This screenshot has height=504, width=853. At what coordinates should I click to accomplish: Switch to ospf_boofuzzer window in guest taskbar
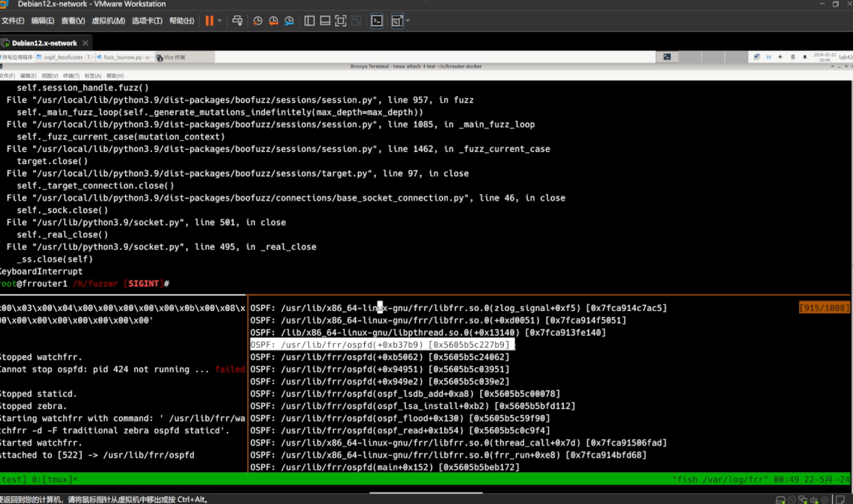[x=65, y=57]
